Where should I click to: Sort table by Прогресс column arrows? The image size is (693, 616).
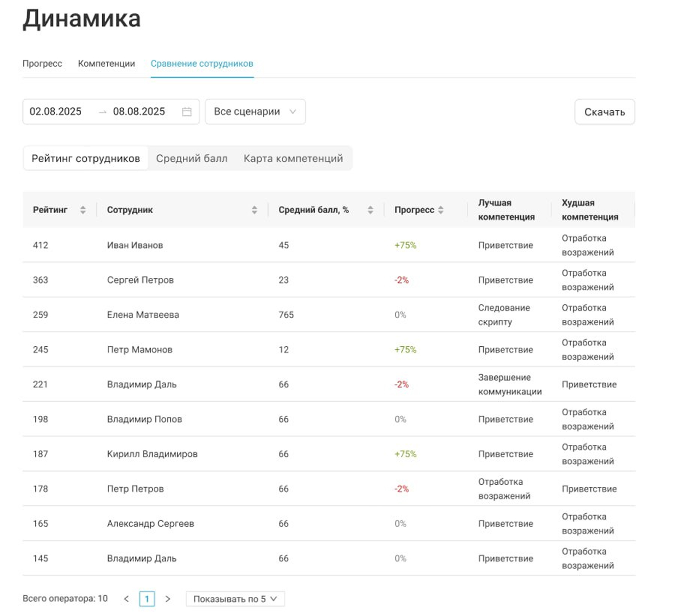click(440, 210)
